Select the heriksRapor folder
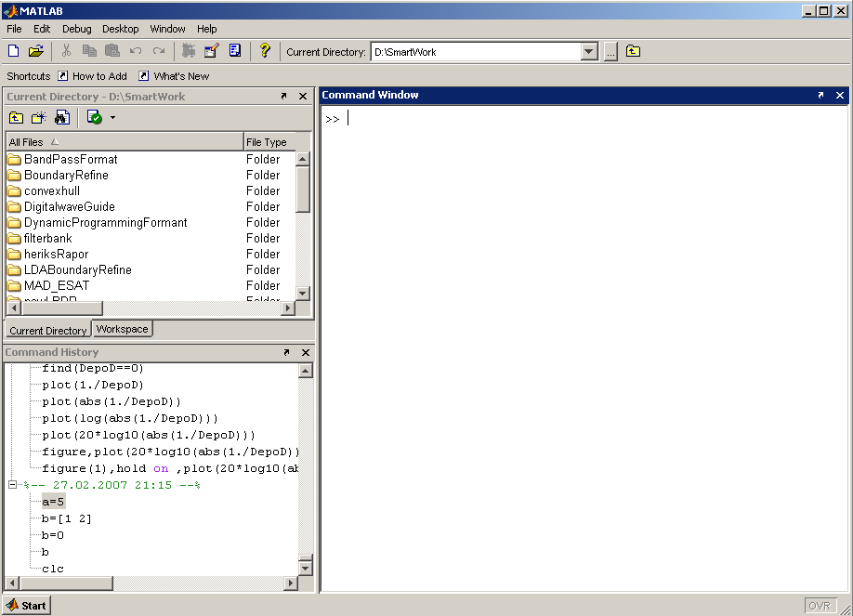This screenshot has height=616, width=853. [x=56, y=255]
